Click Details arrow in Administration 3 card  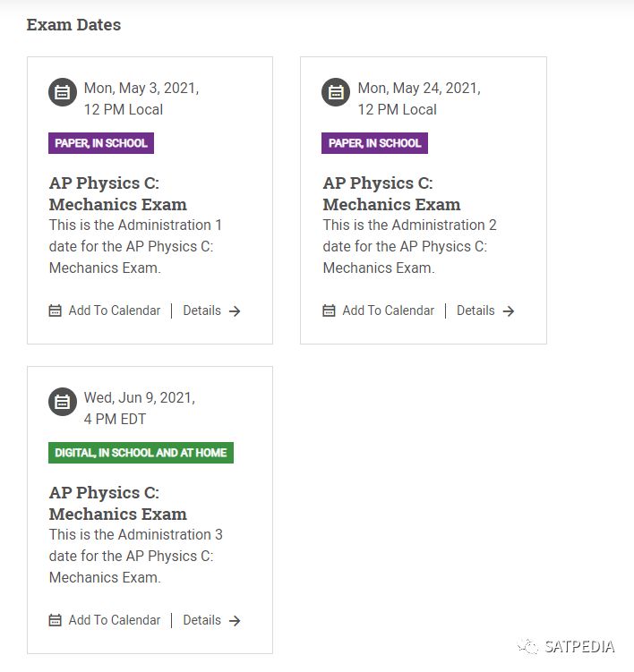pyautogui.click(x=235, y=621)
